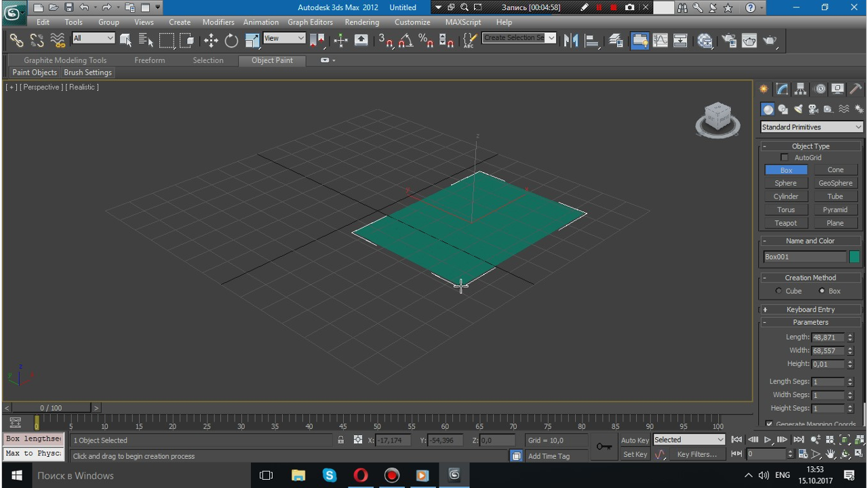Image resolution: width=868 pixels, height=488 pixels.
Task: Activate the Rotate tool in toolbar
Action: coord(231,41)
